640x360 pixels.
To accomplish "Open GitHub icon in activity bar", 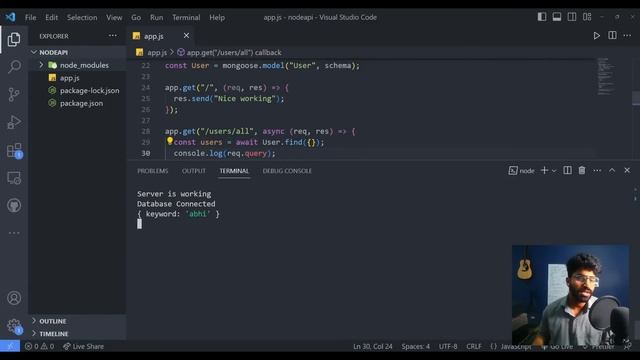I will tap(14, 205).
